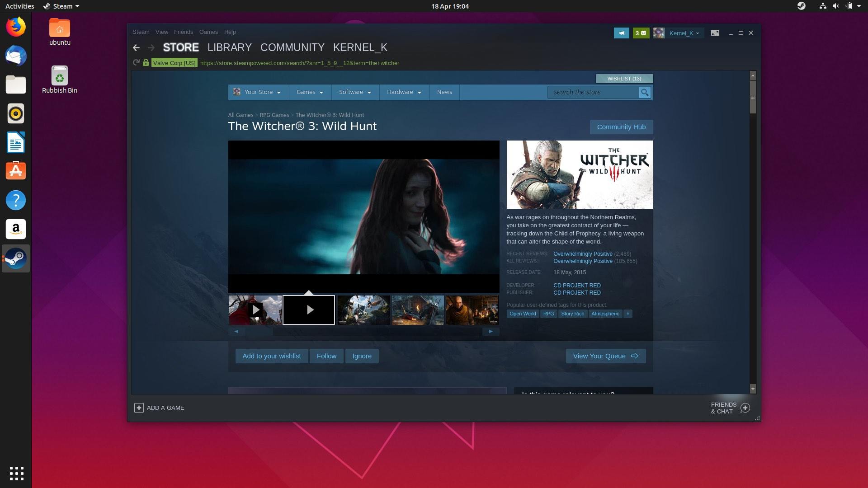Click the second video thumbnail in gallery
Screen dimensions: 868x488
click(x=309, y=310)
